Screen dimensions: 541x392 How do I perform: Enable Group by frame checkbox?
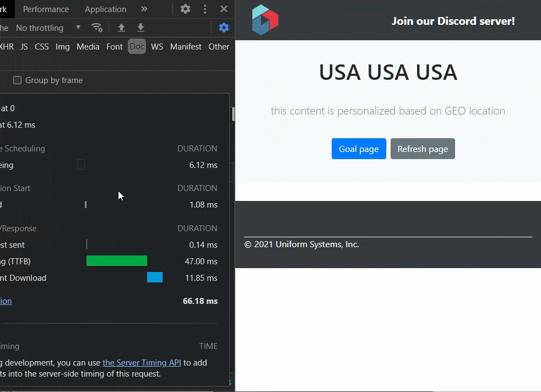18,80
